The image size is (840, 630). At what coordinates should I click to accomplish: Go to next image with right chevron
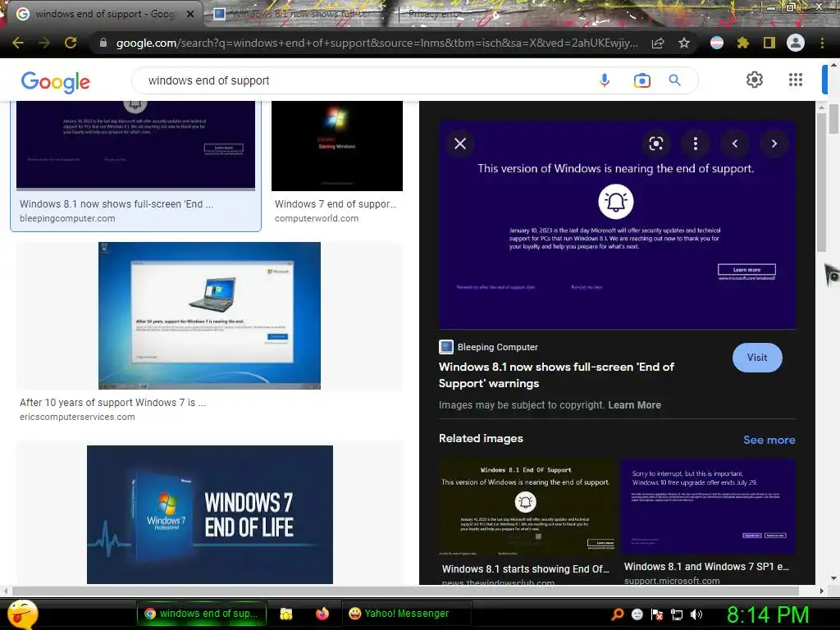pos(774,144)
